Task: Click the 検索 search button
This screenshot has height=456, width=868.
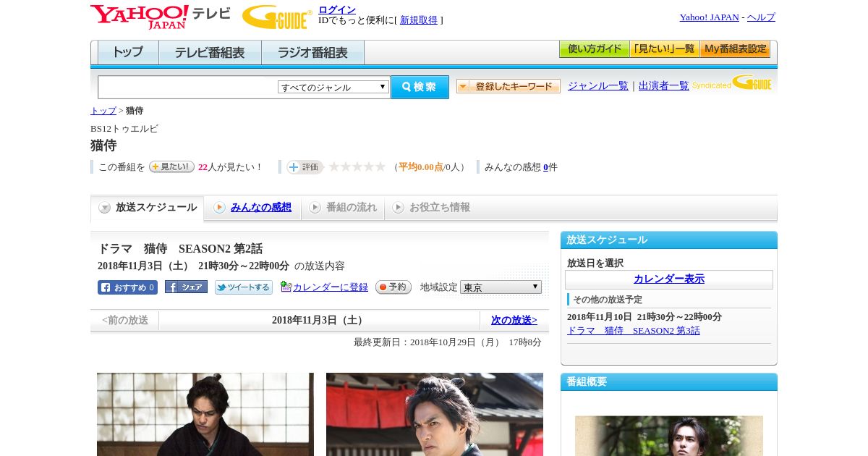Action: [420, 87]
